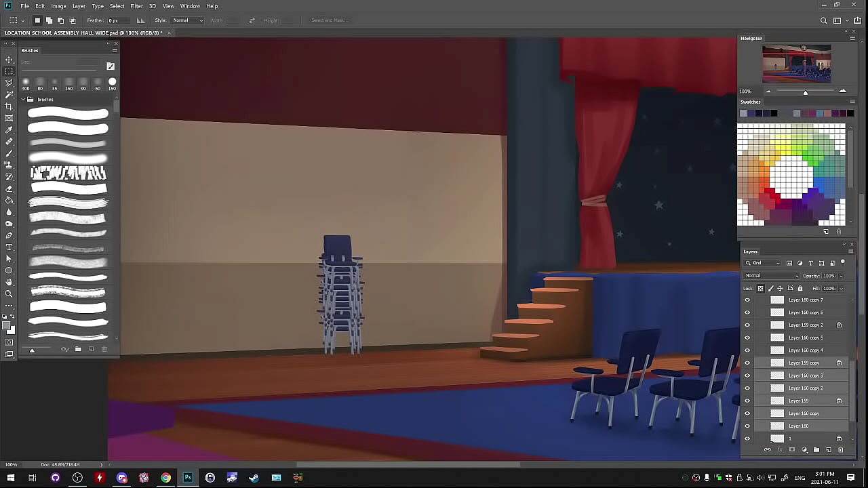The width and height of the screenshot is (868, 488).
Task: Open the Style dropdown in options bar
Action: tap(187, 20)
